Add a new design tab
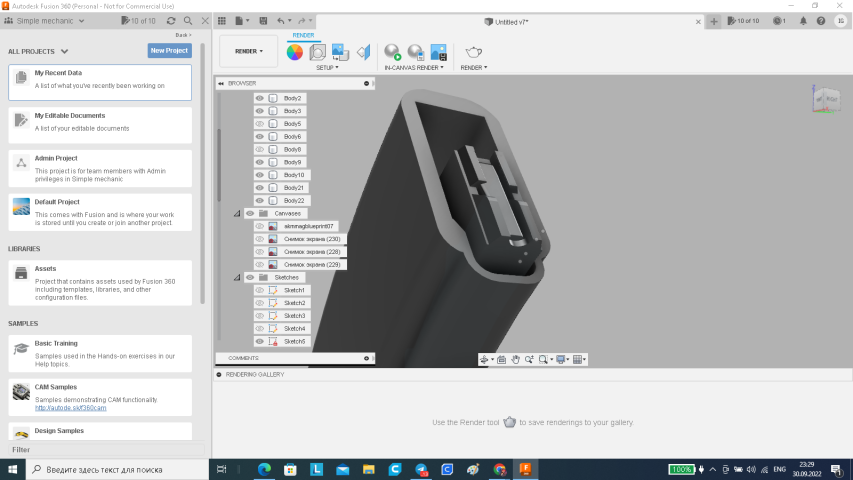This screenshot has width=853, height=480. (x=714, y=21)
